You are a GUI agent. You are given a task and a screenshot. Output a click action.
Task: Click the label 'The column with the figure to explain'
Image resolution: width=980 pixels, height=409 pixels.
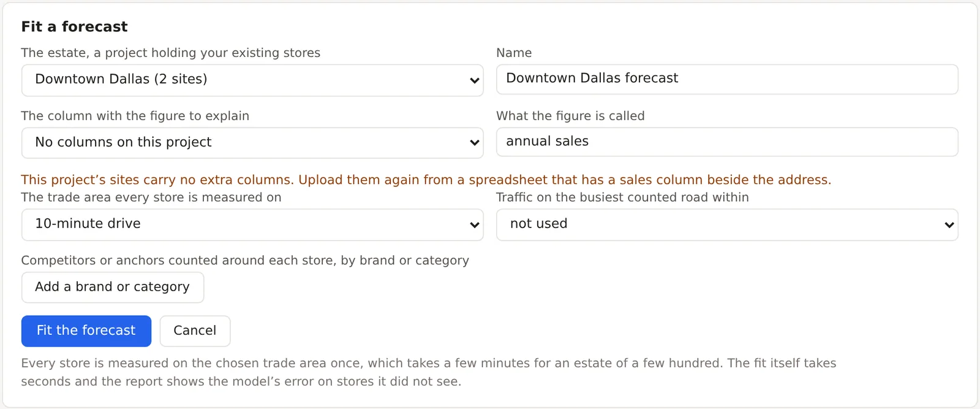point(135,116)
